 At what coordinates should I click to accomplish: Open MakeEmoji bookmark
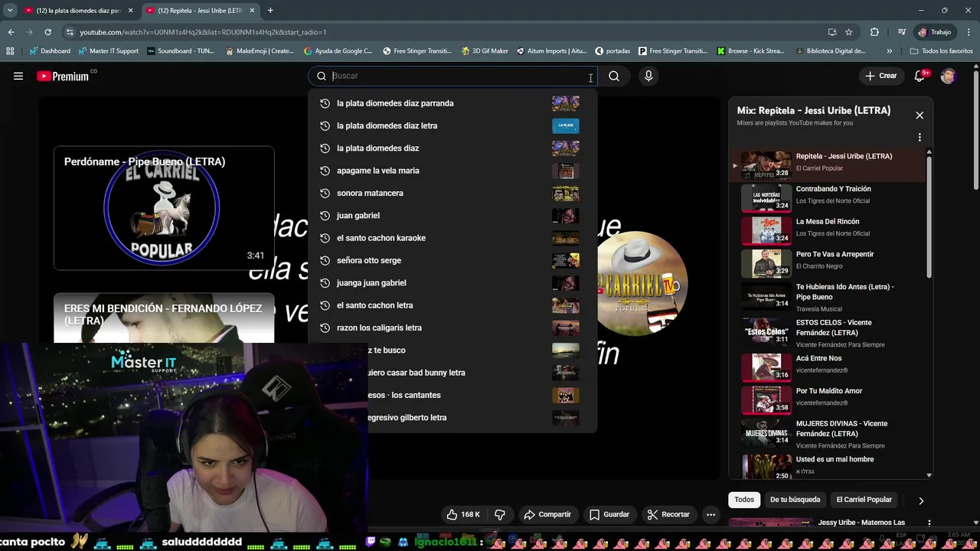click(259, 51)
